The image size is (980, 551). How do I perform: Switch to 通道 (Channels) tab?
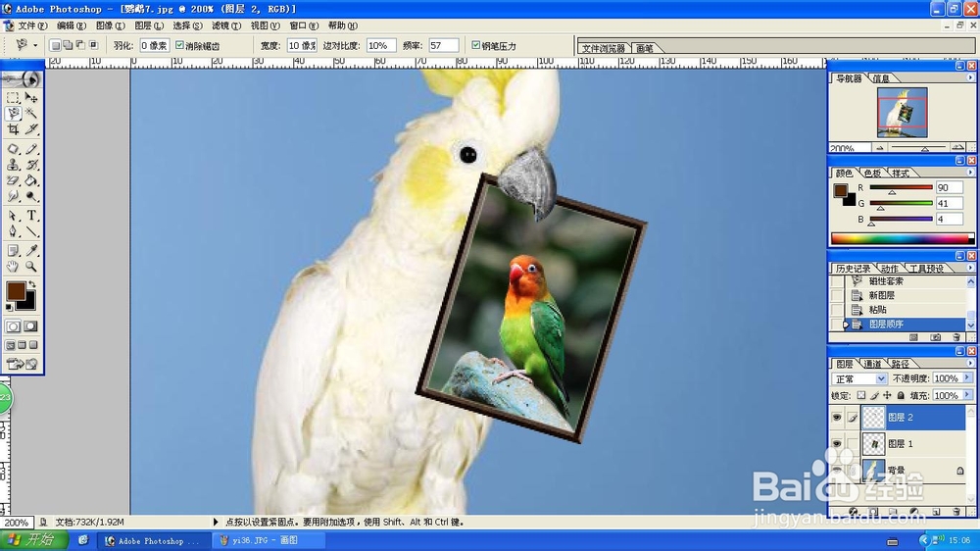872,364
